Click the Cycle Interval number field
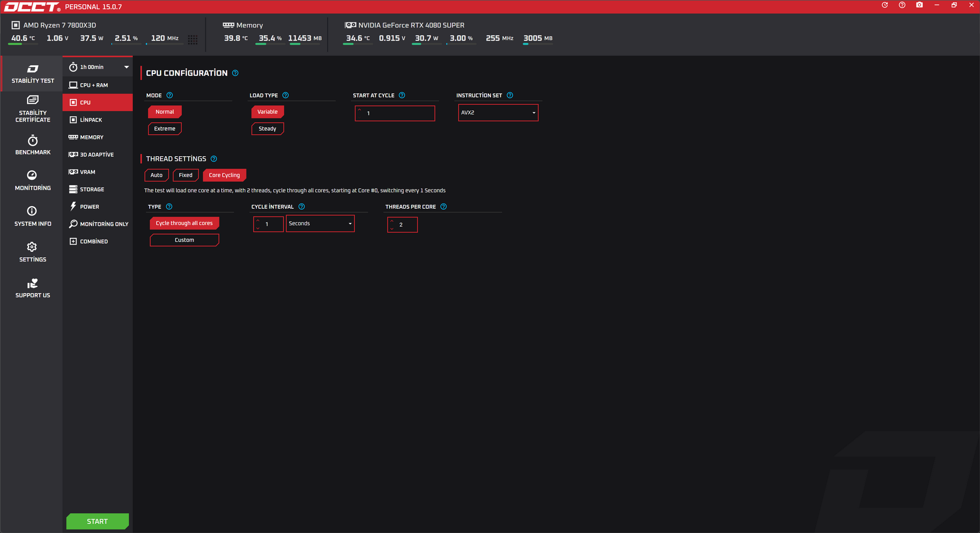 coord(268,224)
